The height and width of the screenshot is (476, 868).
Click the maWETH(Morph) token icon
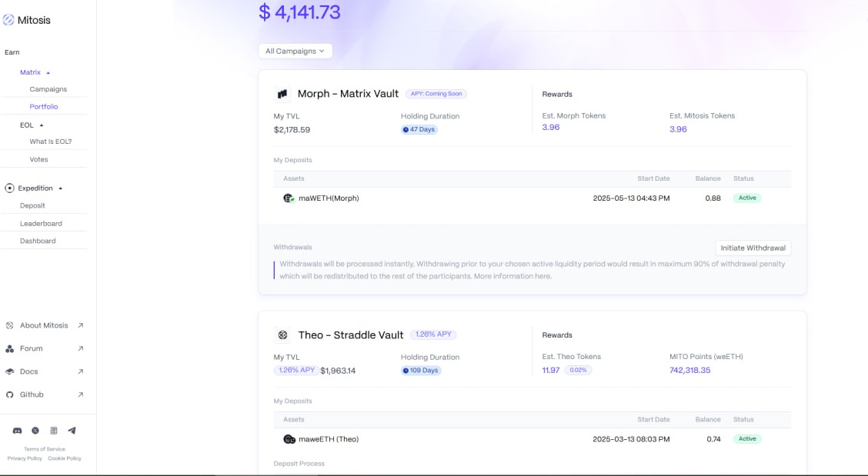point(289,198)
